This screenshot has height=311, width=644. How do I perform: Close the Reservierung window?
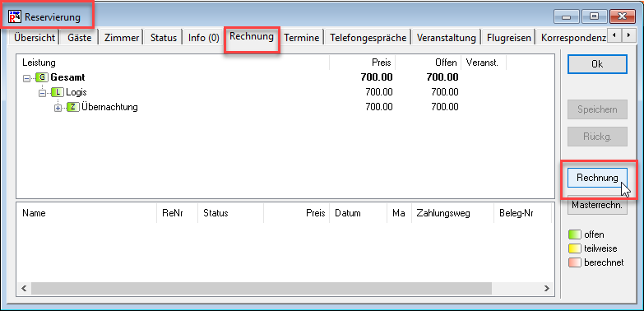click(623, 16)
